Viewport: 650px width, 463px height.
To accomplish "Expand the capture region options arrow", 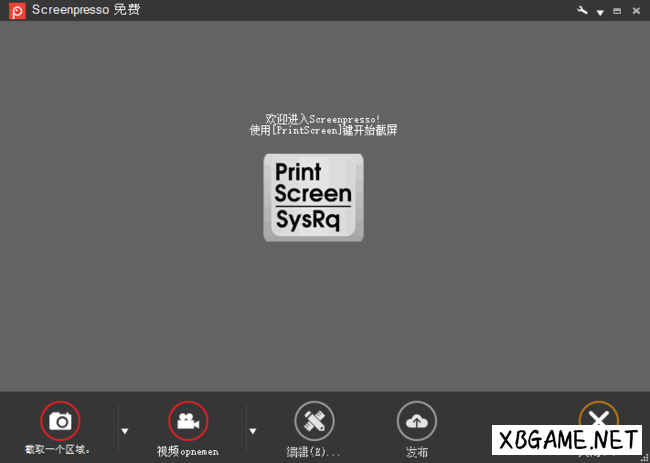I will 125,431.
